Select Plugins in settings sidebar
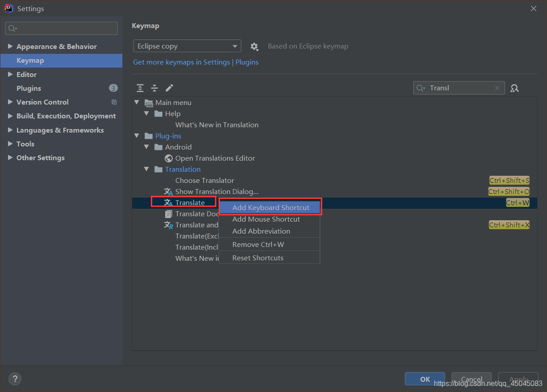 coord(61,88)
